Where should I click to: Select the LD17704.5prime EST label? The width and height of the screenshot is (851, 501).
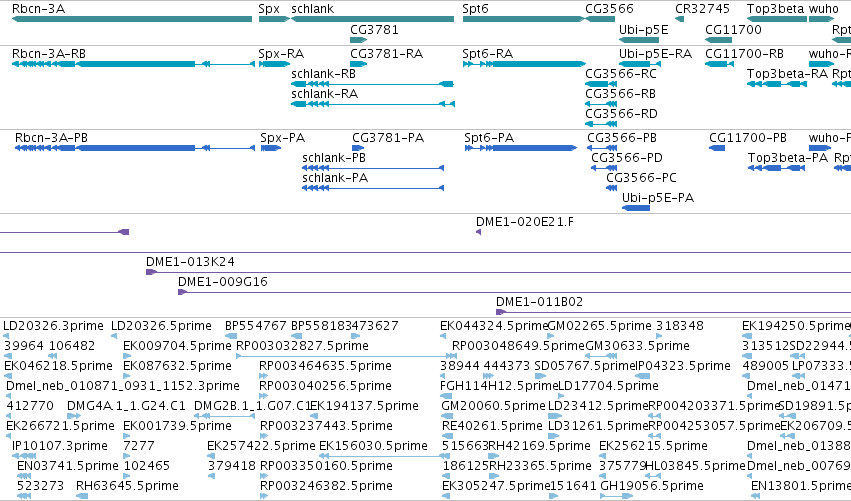tap(608, 386)
